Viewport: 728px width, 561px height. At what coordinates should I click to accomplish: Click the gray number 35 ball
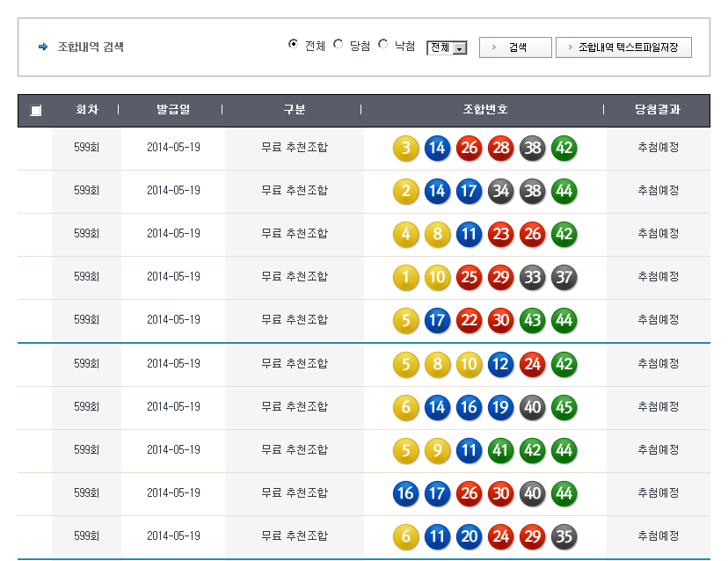[564, 536]
